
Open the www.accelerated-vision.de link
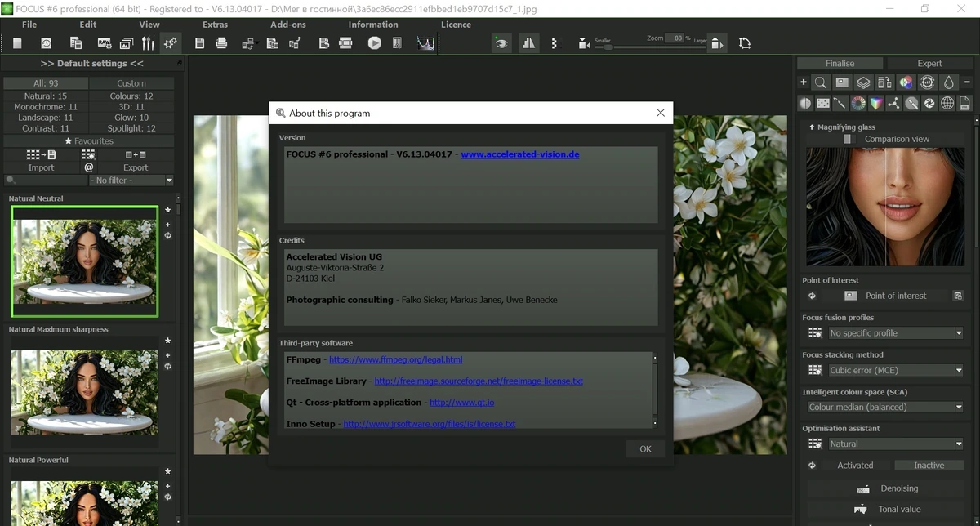(519, 154)
